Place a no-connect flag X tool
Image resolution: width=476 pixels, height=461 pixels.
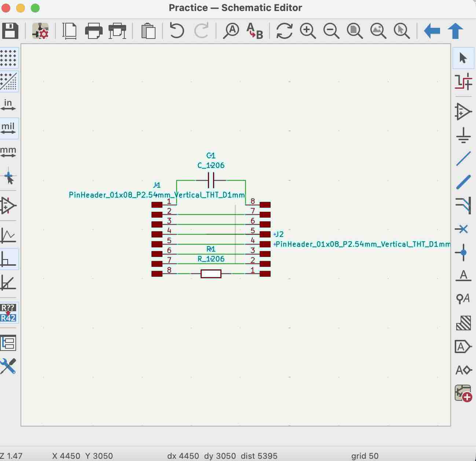click(x=464, y=229)
